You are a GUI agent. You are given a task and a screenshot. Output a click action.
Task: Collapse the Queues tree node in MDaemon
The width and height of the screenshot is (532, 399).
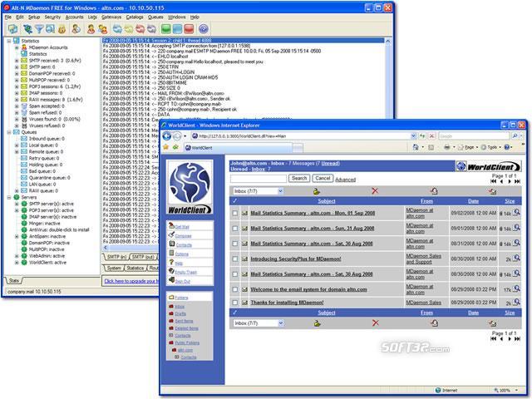coord(9,132)
